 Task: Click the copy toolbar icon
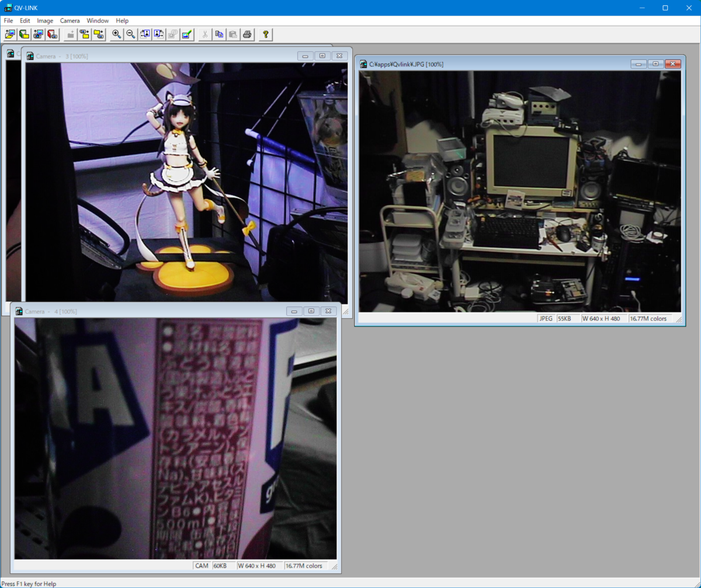click(219, 34)
